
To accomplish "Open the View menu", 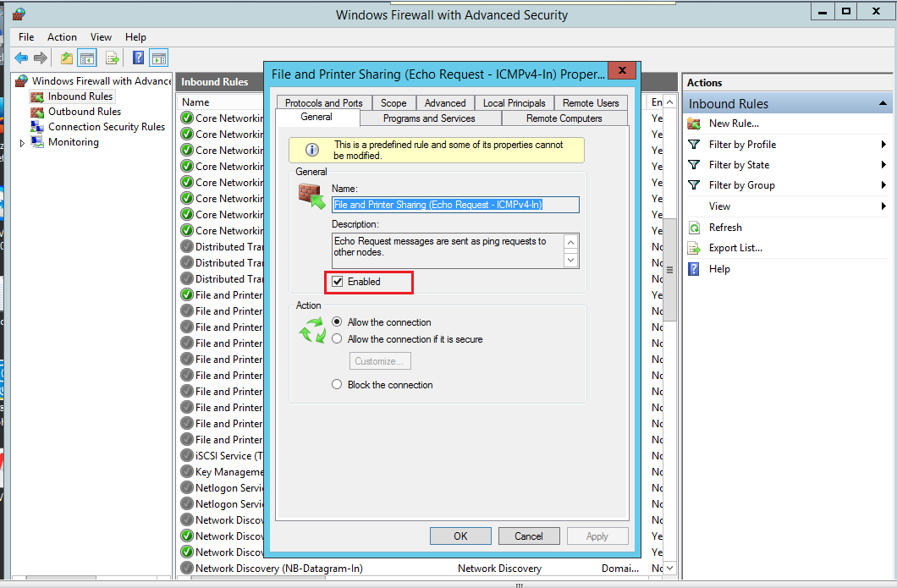I will [x=101, y=37].
